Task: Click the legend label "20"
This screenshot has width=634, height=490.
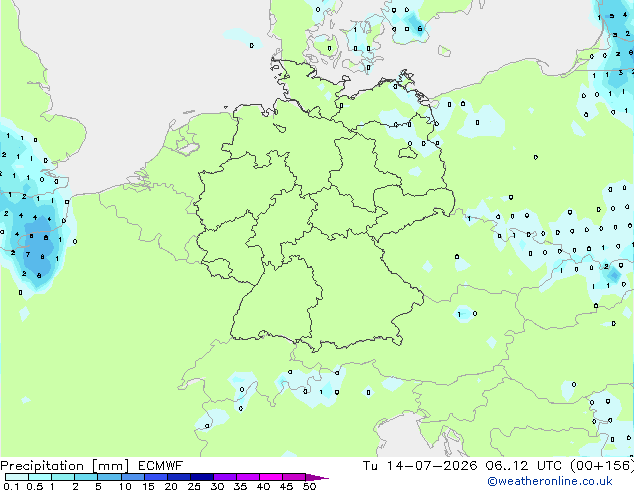Action: 171,486
